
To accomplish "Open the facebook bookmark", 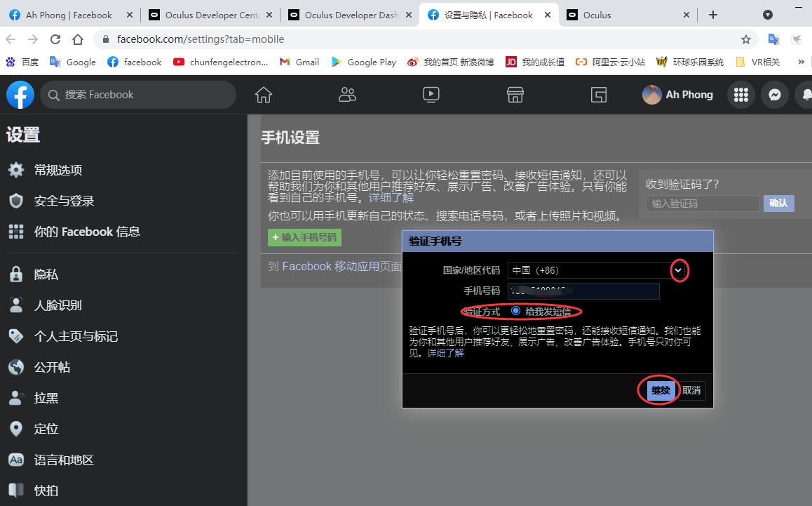I will pos(134,62).
